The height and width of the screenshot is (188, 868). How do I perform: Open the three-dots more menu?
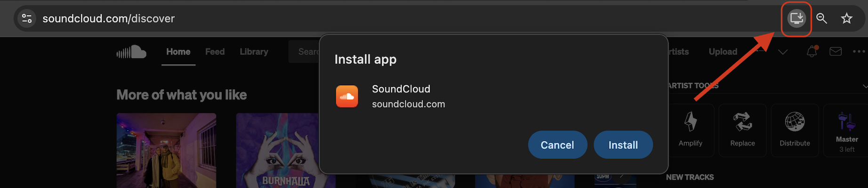click(x=859, y=52)
